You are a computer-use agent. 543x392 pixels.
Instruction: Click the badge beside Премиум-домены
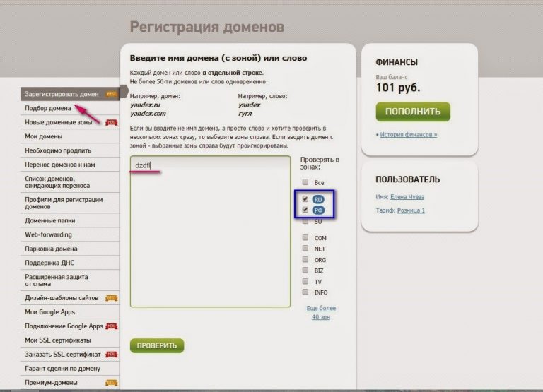pyautogui.click(x=111, y=383)
